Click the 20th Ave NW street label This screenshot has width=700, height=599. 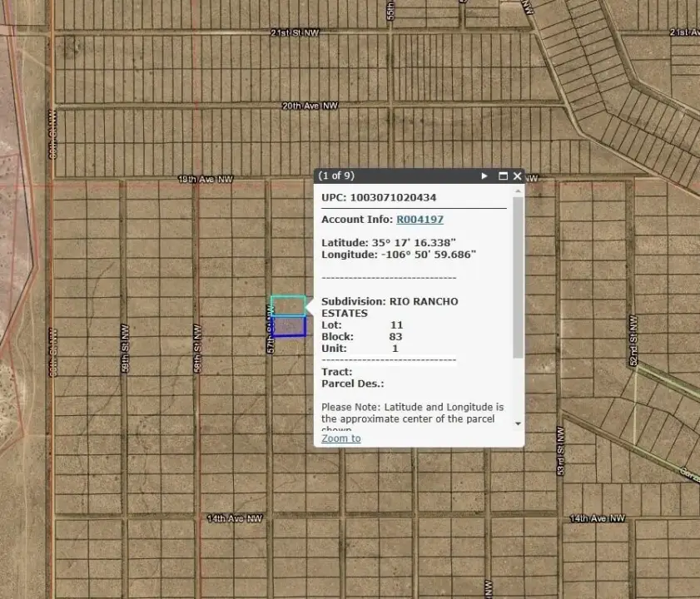pos(310,106)
